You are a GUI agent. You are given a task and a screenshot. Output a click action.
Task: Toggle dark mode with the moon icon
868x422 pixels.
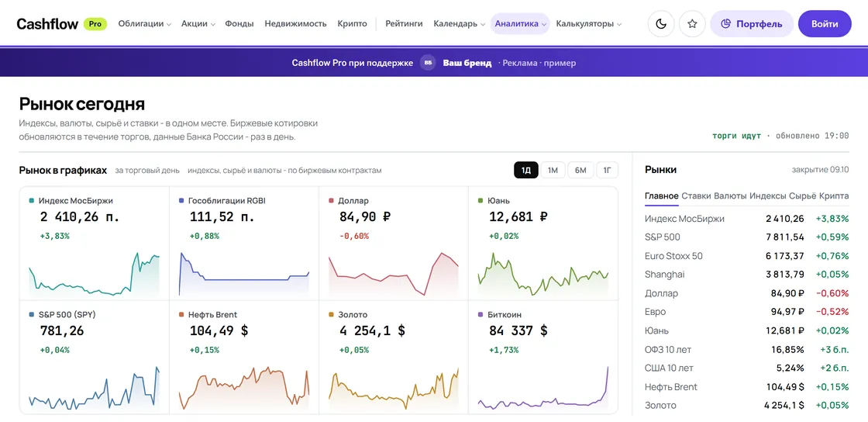[x=661, y=24]
